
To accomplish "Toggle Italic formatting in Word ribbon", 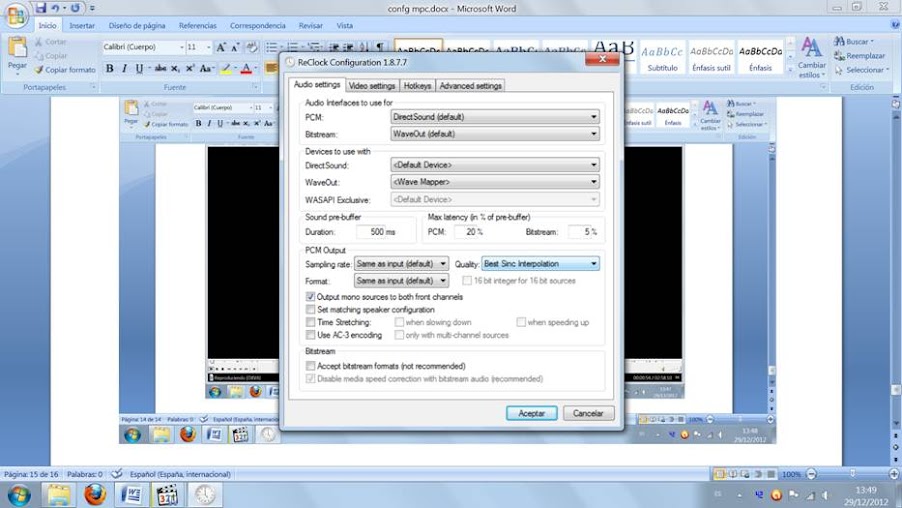I will tap(124, 68).
